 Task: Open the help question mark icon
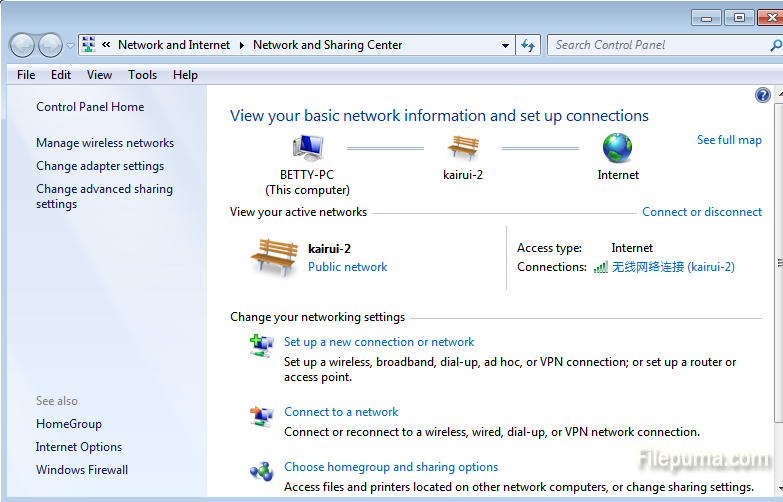[763, 95]
